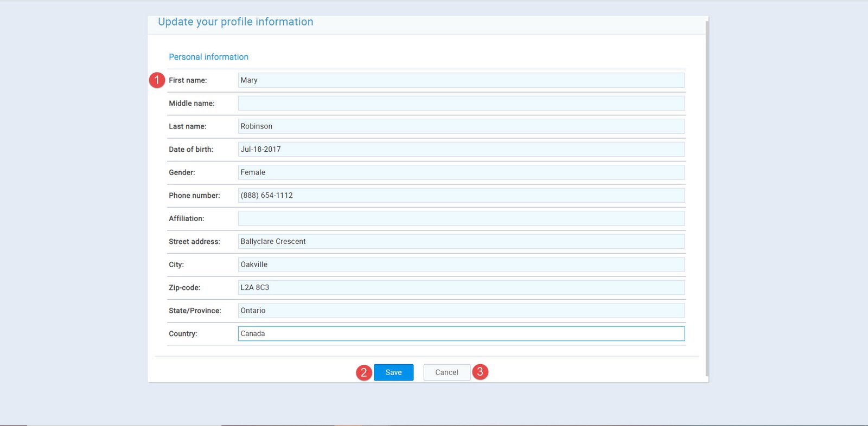This screenshot has width=868, height=426.
Task: Open the Date of birth field
Action: tap(461, 150)
